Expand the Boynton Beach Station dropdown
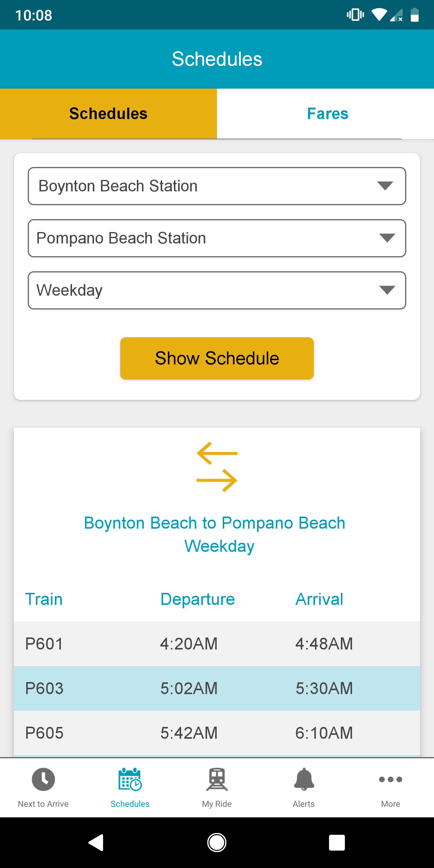 pyautogui.click(x=217, y=186)
